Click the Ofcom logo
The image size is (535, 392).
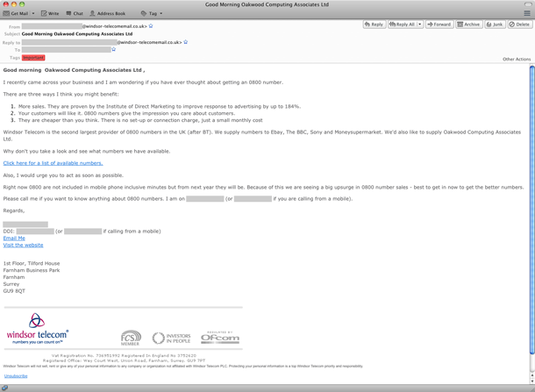click(x=220, y=337)
